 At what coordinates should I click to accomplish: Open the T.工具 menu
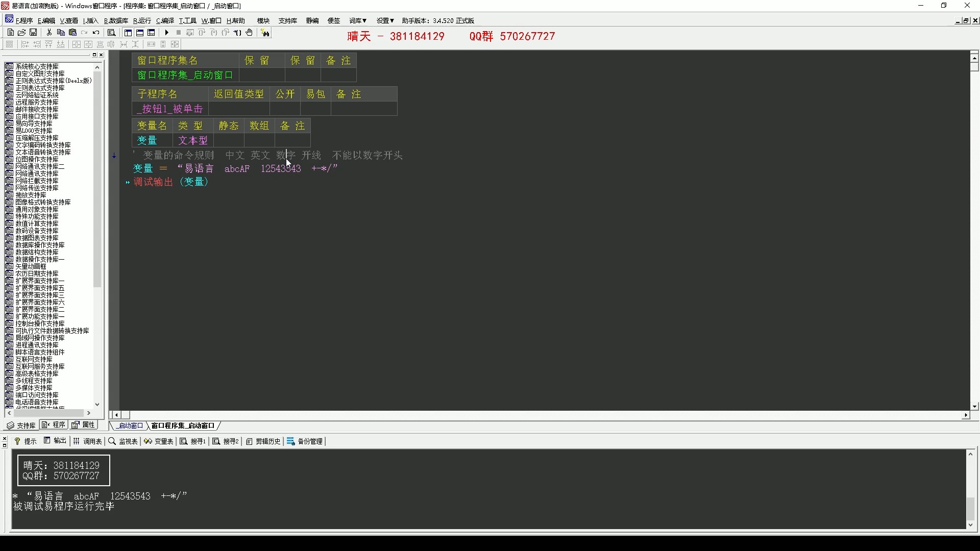click(x=187, y=20)
